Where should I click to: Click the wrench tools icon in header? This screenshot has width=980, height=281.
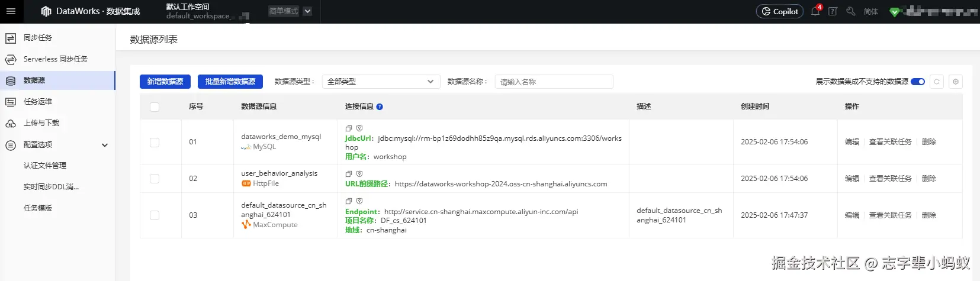(851, 11)
